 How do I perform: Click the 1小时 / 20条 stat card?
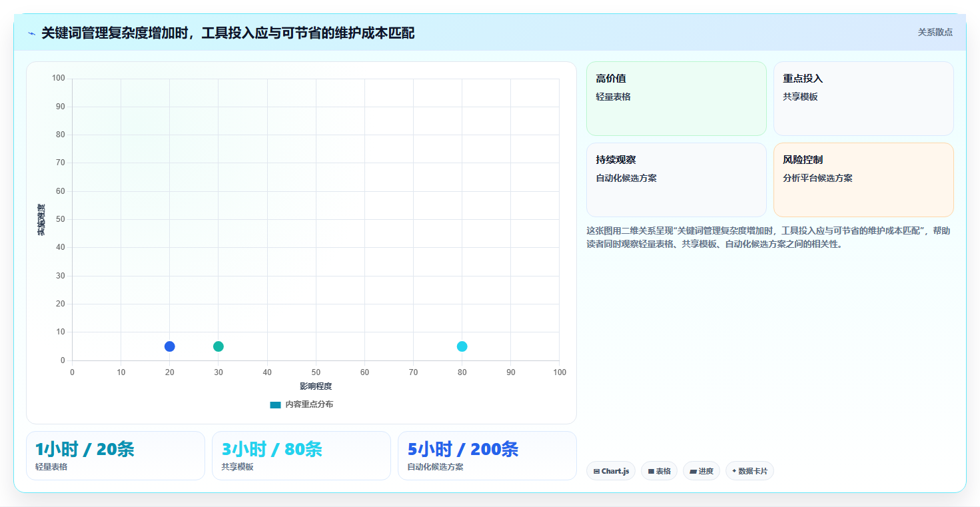[115, 456]
